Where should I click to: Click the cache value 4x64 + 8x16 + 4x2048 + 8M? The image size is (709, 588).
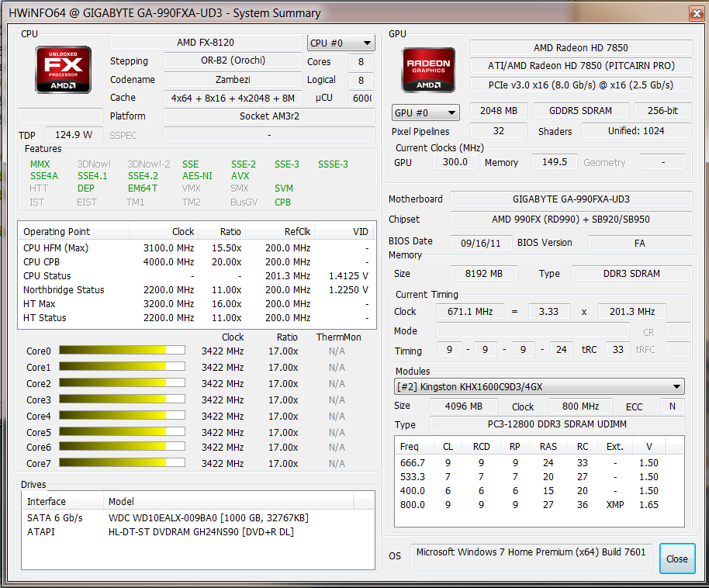(233, 99)
